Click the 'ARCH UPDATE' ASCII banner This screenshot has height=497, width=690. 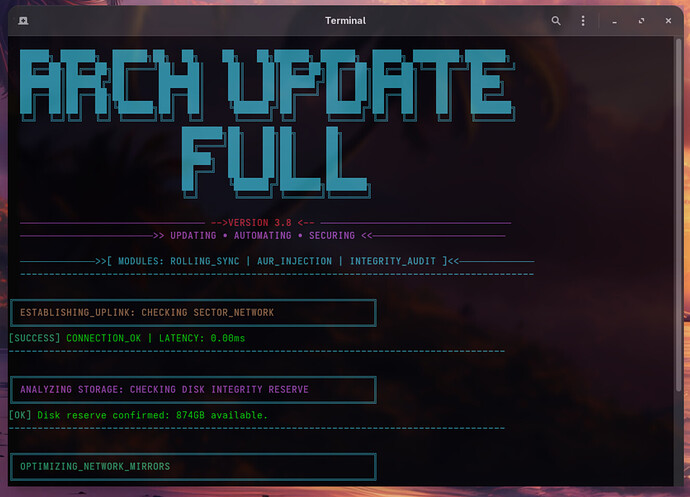click(x=267, y=85)
